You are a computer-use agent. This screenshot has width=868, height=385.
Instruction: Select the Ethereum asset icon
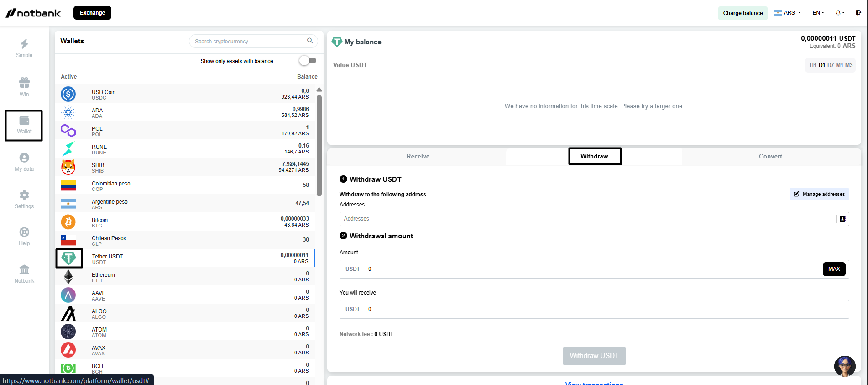pyautogui.click(x=68, y=277)
